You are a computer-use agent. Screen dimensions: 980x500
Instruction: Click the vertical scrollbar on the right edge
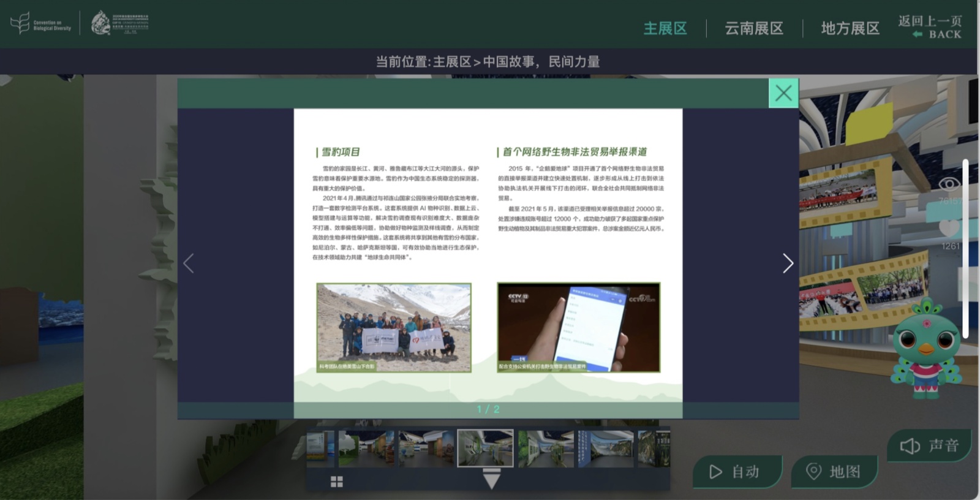pos(965,248)
